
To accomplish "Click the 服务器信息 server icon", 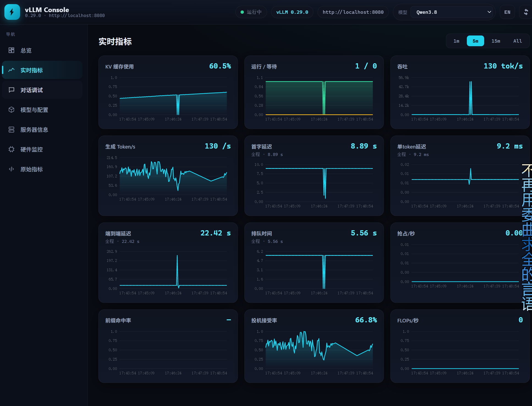I will click(11, 129).
